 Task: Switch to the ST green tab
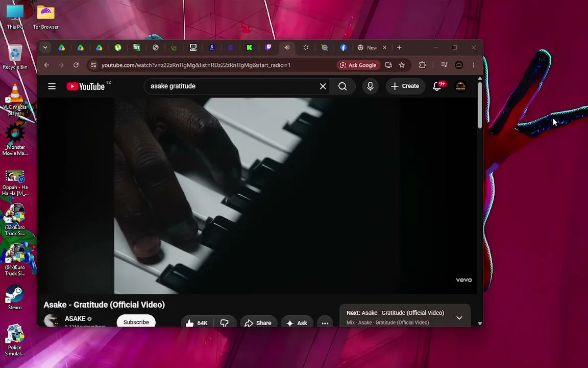point(136,48)
